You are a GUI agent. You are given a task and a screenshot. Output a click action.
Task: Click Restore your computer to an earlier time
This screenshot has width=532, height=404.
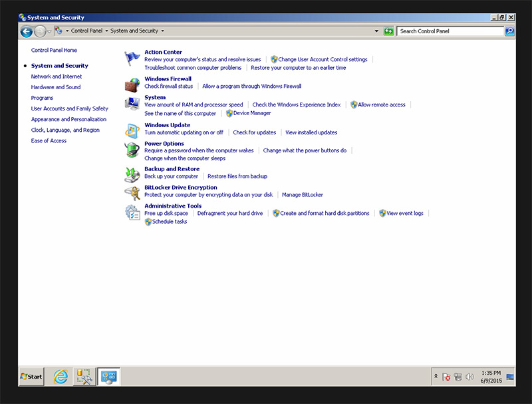point(298,68)
